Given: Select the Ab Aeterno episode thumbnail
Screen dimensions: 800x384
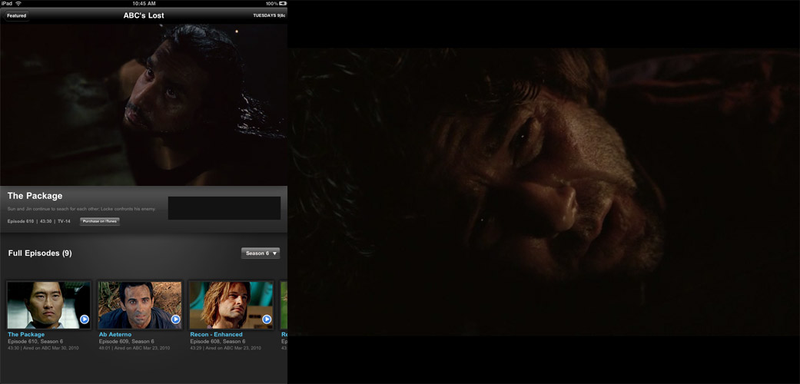Looking at the screenshot, I should (140, 305).
